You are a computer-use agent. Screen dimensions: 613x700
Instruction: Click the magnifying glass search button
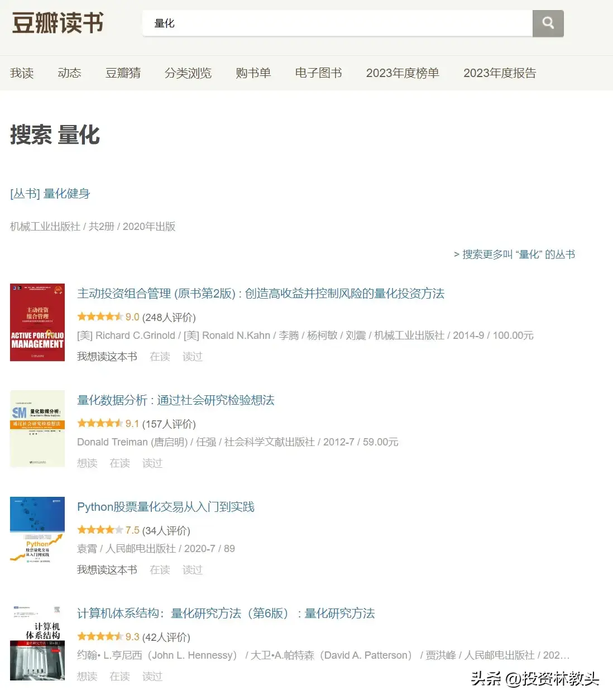[548, 23]
